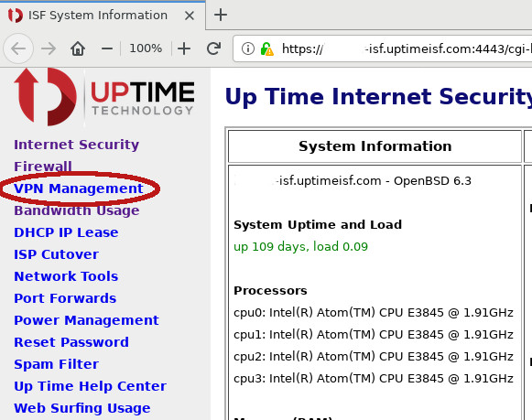The width and height of the screenshot is (532, 420).
Task: Click the URL address bar
Action: tap(383, 48)
